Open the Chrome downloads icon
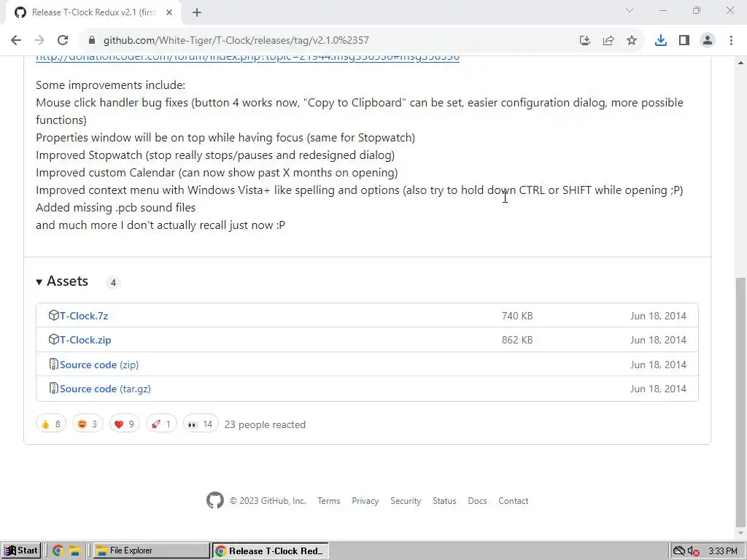Image resolution: width=747 pixels, height=560 pixels. pyautogui.click(x=661, y=41)
